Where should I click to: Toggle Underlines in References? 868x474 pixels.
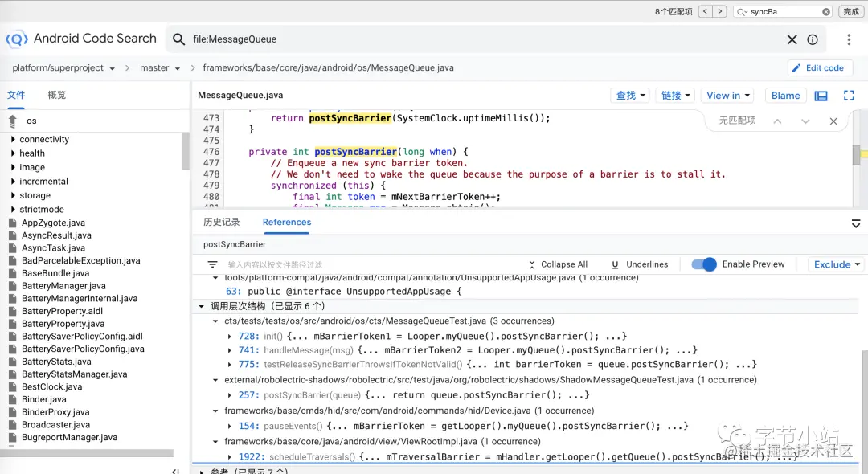click(x=640, y=264)
